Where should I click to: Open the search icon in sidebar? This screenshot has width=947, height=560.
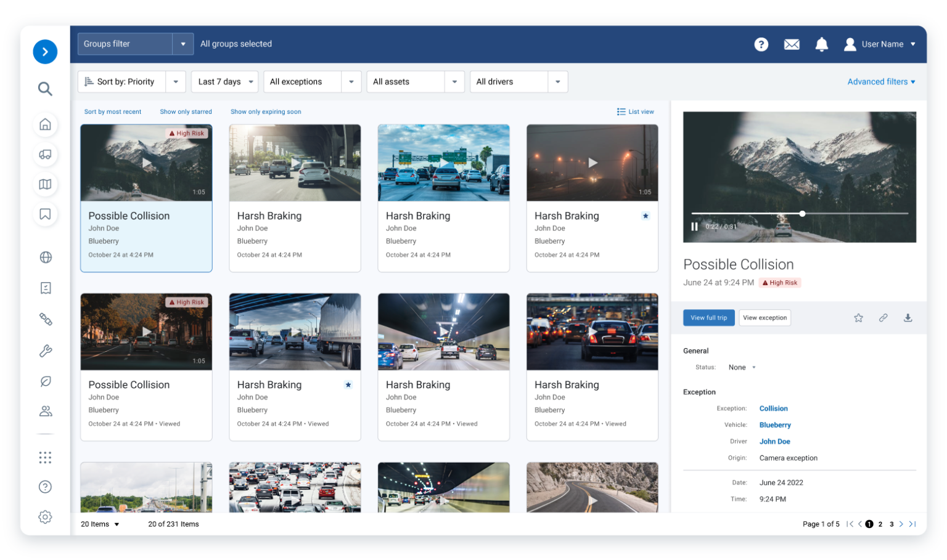[x=45, y=89]
